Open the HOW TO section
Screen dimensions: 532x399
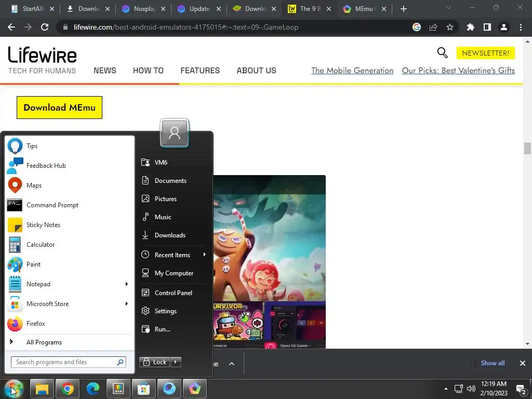click(x=148, y=71)
